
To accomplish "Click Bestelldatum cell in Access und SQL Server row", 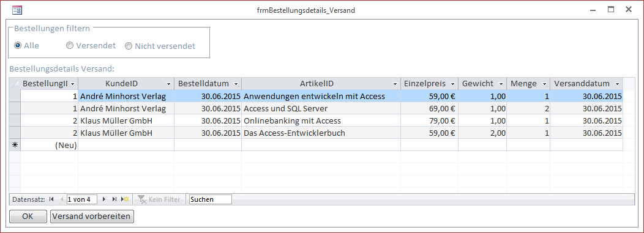I will tap(208, 109).
